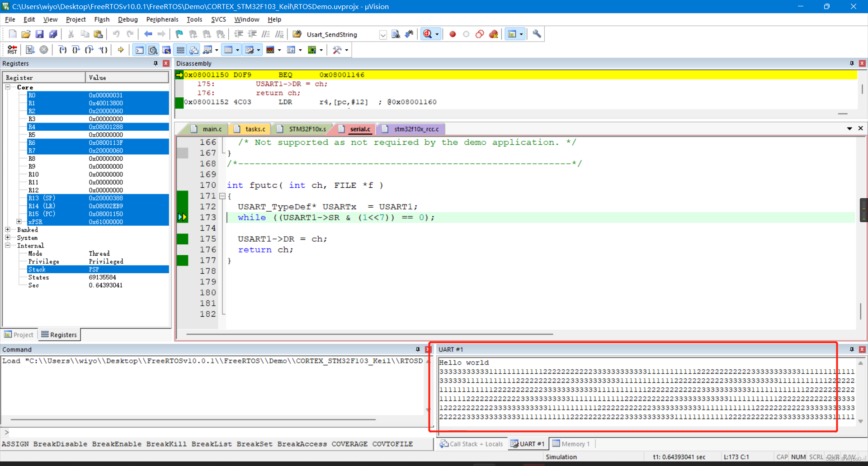868x466 pixels.
Task: Open Target Options wrench icon
Action: 536,34
